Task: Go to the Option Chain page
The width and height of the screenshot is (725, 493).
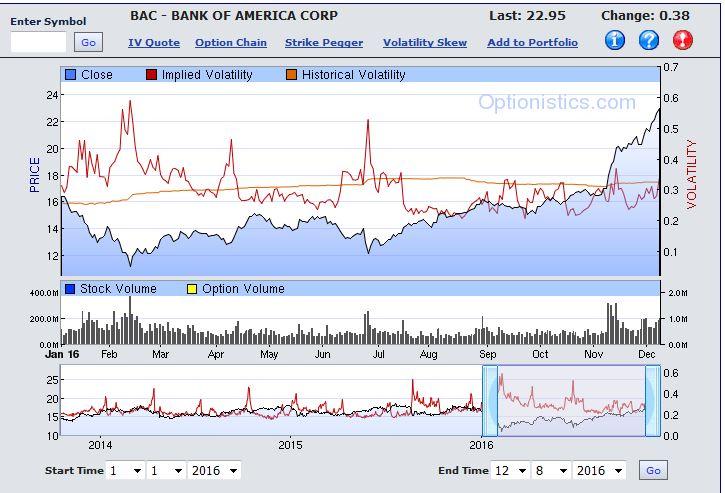Action: [x=231, y=43]
